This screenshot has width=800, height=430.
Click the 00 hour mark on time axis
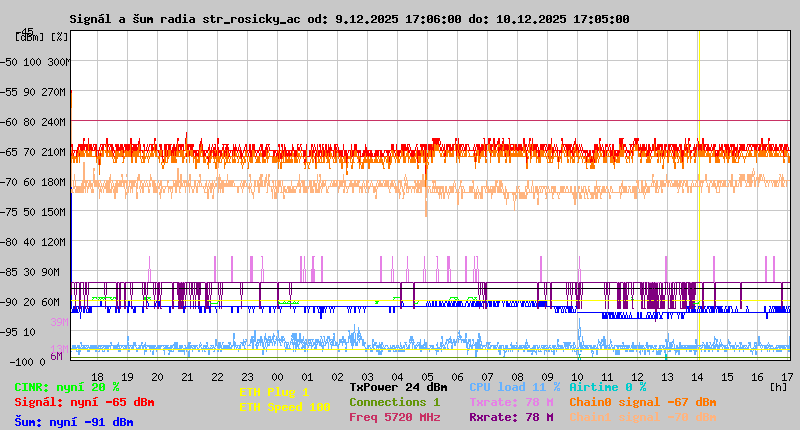[x=277, y=376]
